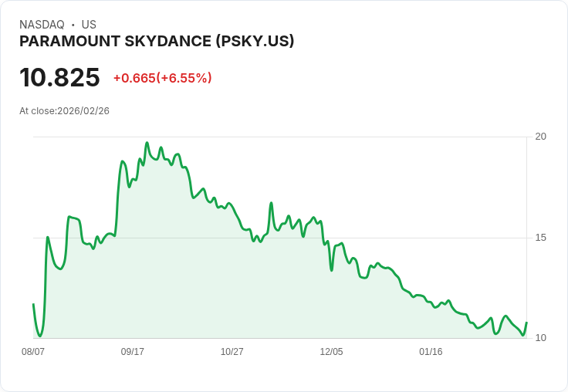Click the 10/27 x-axis date label
Viewport: 568px width, 392px height.
tap(232, 351)
